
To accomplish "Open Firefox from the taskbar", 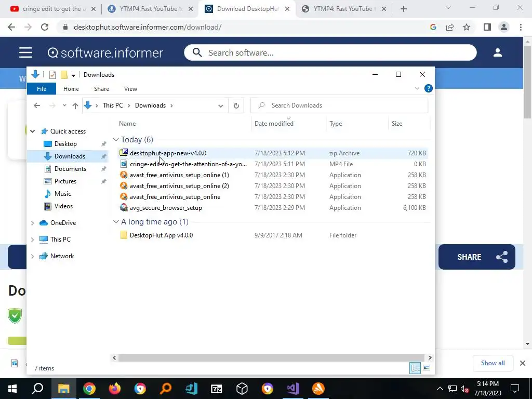I will pos(115,389).
